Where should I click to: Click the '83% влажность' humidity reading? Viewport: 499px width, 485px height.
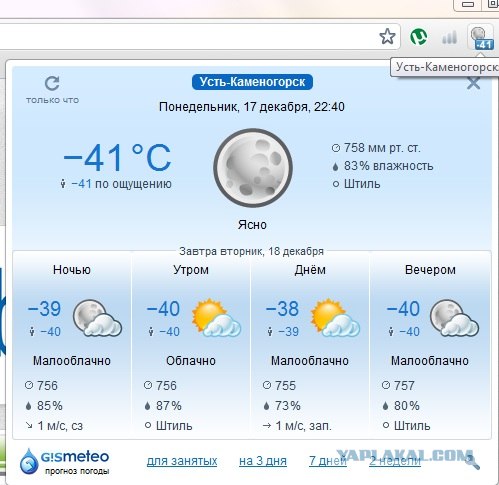pyautogui.click(x=388, y=166)
